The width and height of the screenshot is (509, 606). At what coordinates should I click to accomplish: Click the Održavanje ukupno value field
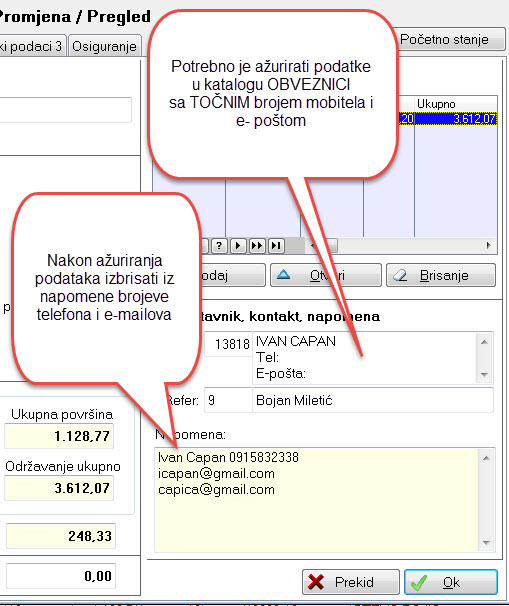click(x=59, y=488)
